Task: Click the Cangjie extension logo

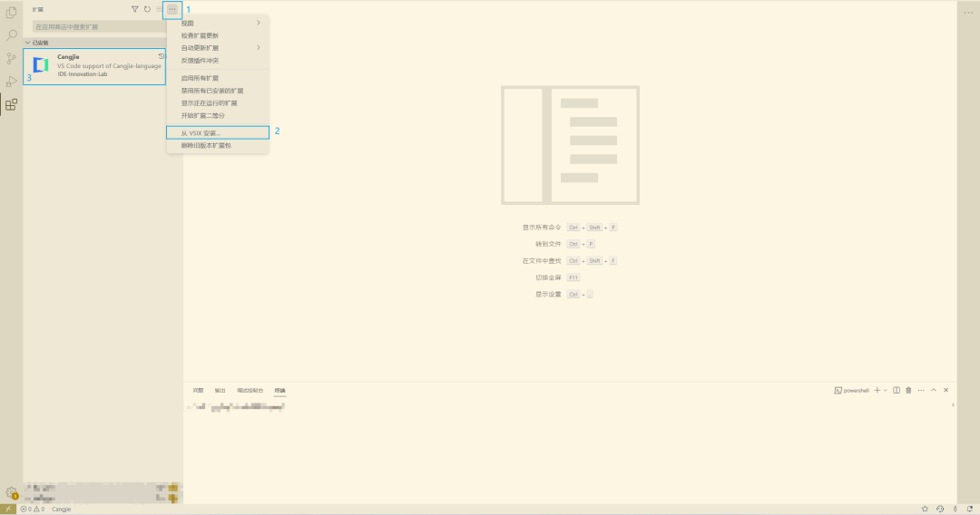Action: coord(41,65)
